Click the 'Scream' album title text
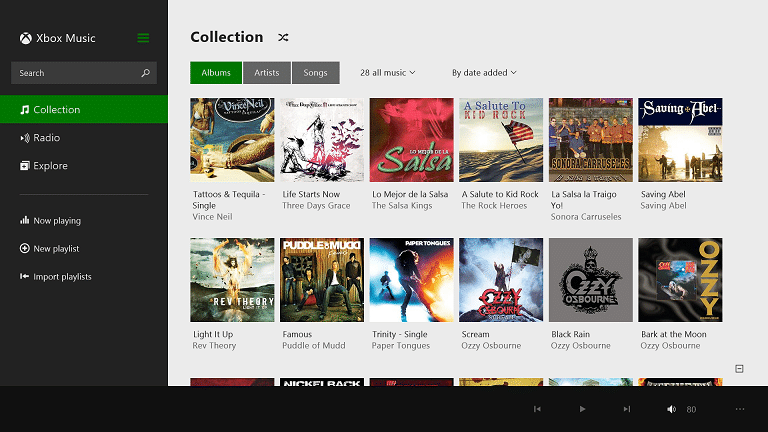 coord(475,334)
